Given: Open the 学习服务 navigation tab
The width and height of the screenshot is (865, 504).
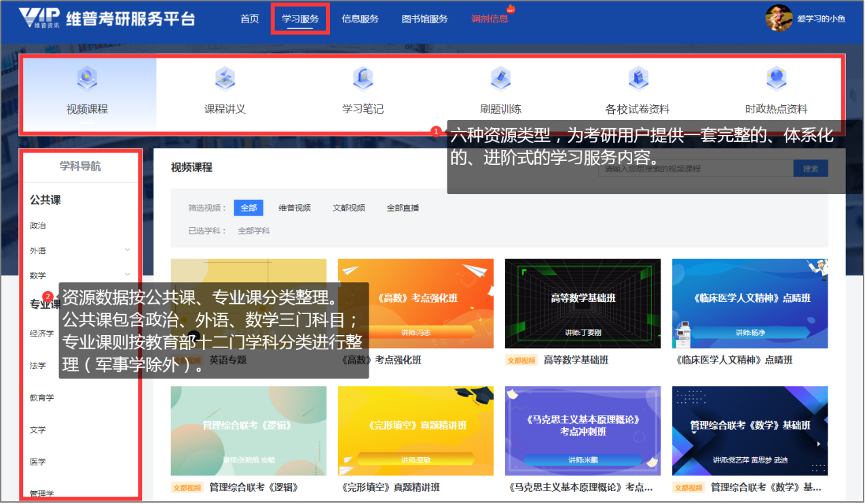Looking at the screenshot, I should pyautogui.click(x=300, y=19).
